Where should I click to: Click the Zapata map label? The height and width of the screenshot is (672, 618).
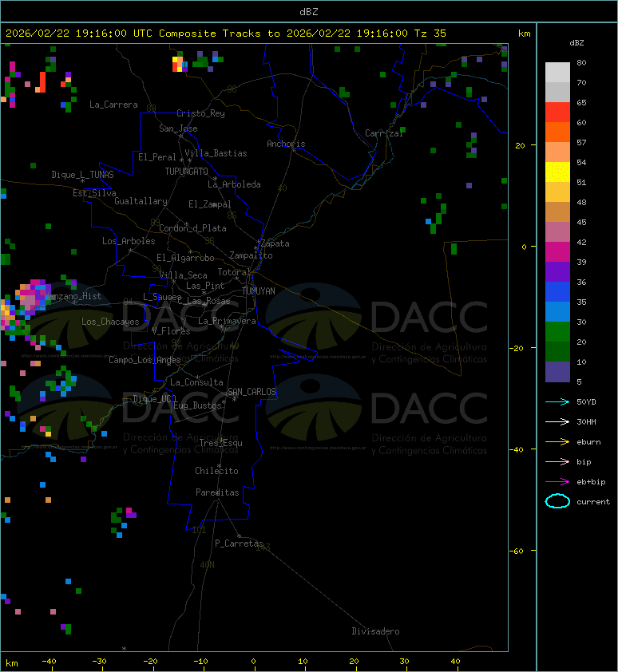point(275,244)
